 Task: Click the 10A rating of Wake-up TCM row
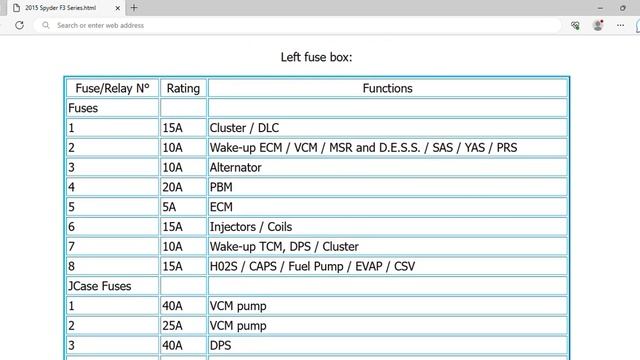183,247
